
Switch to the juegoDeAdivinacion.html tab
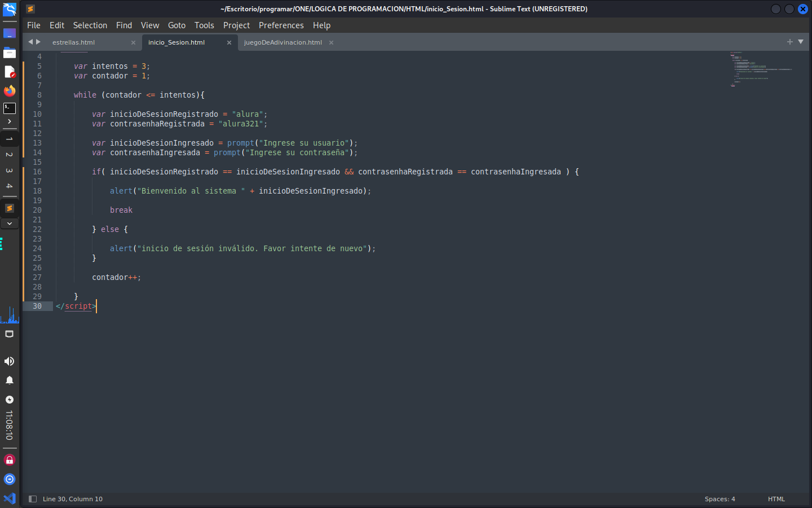(x=283, y=42)
